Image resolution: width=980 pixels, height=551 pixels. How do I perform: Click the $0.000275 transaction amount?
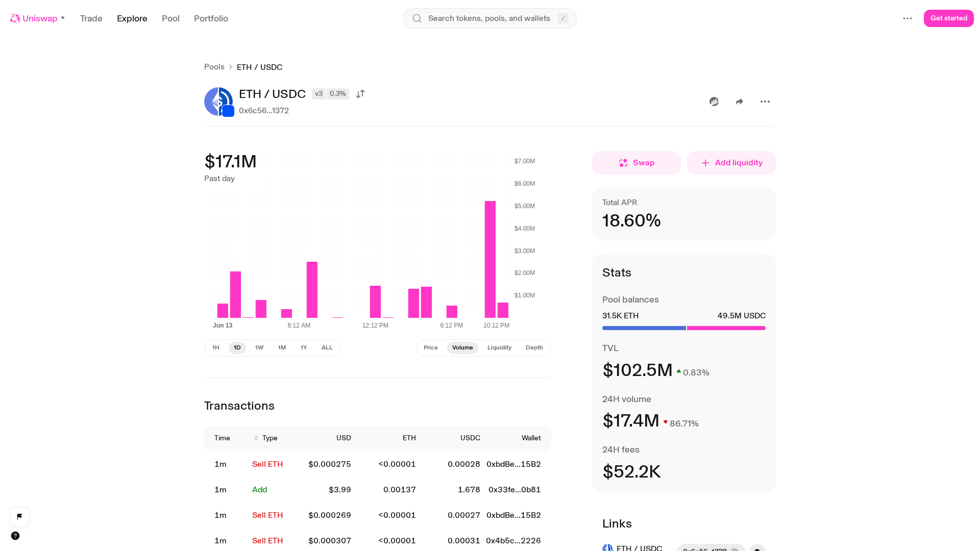pos(330,464)
